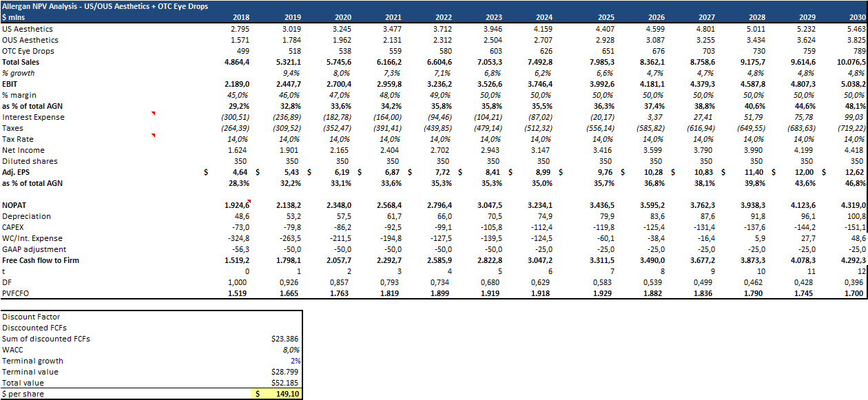Select the 2030 year column header
The width and height of the screenshot is (868, 400).
[x=856, y=17]
